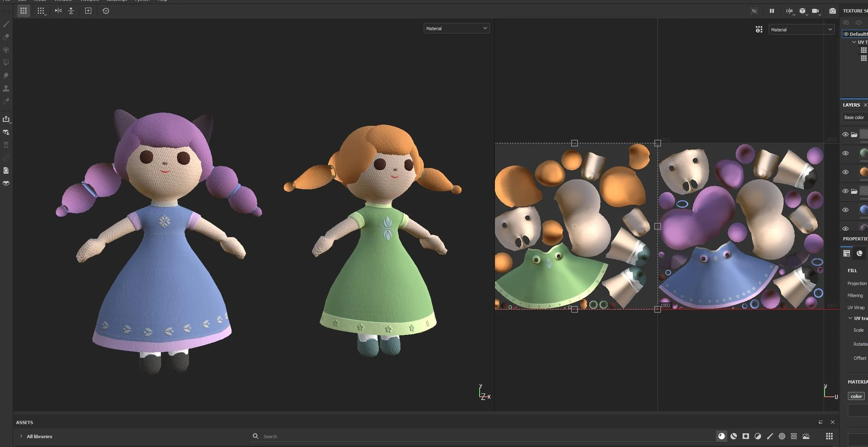Open the export textures icon in left sidebar
This screenshot has width=868, height=447.
(x=6, y=119)
